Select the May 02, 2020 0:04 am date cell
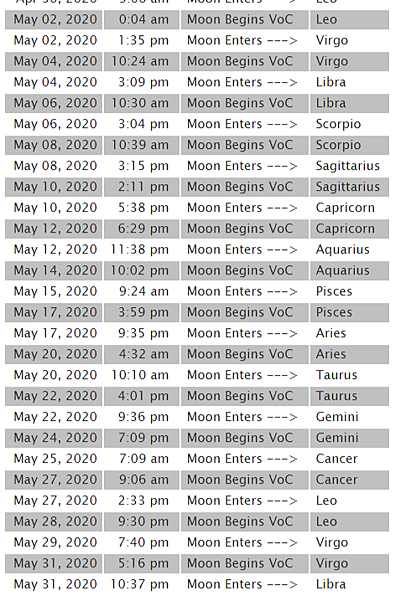 (54, 20)
